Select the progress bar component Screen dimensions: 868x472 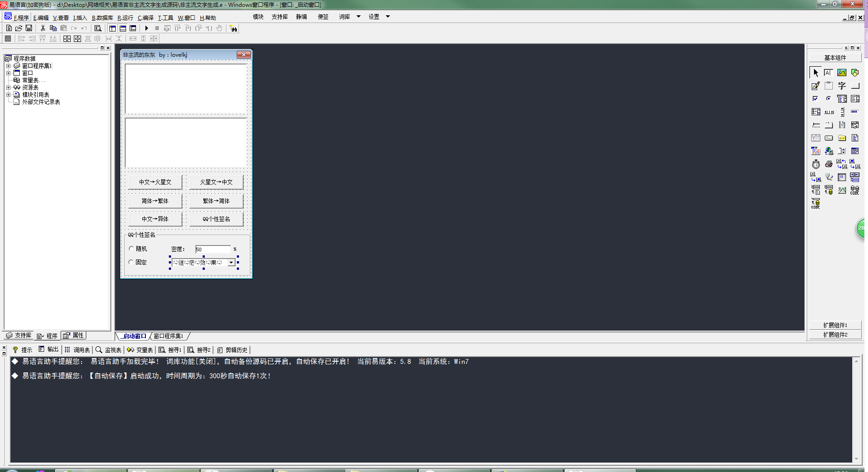854,112
